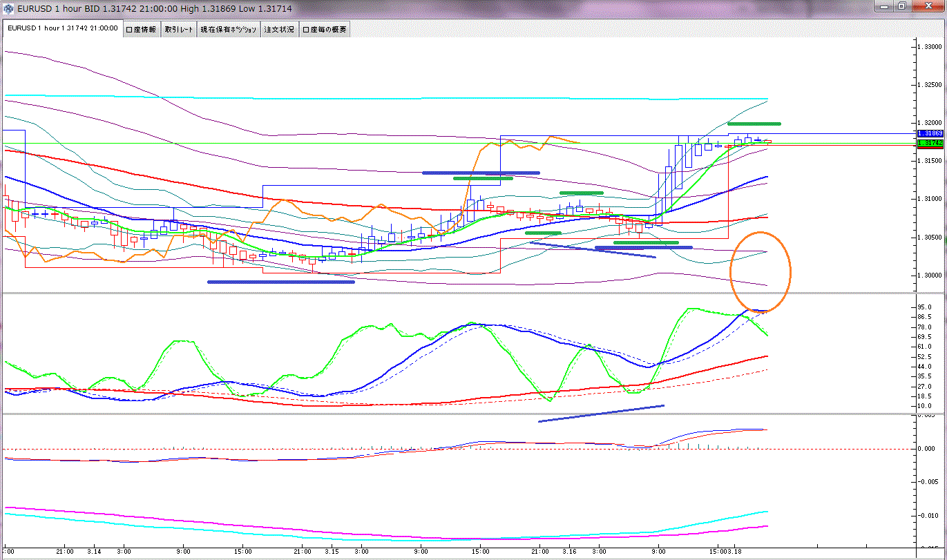Image resolution: width=947 pixels, height=560 pixels.
Task: Click the 10.0 oscillator scale label
Action: point(926,406)
